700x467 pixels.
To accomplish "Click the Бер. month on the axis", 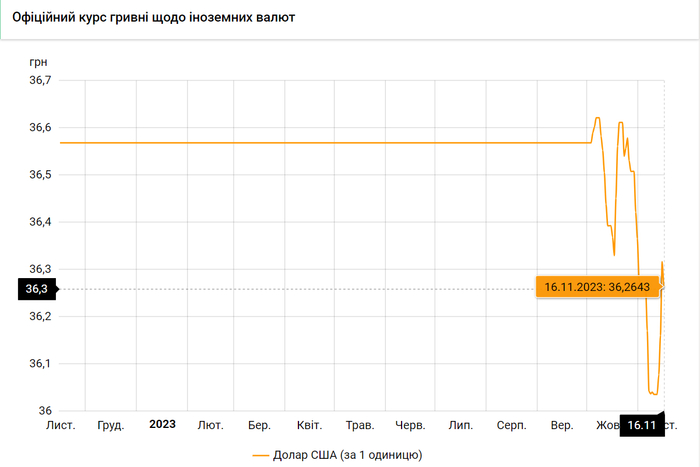I will [260, 425].
